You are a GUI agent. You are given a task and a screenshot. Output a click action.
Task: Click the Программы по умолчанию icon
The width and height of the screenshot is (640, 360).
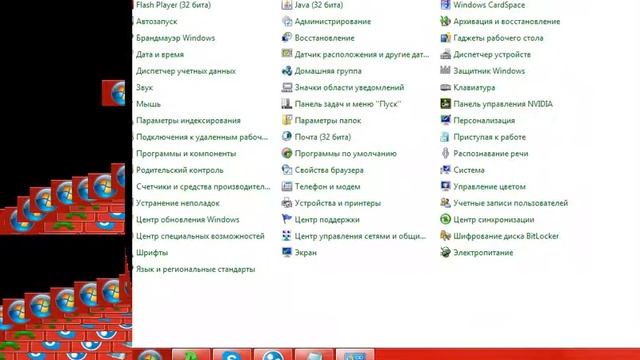(x=287, y=153)
